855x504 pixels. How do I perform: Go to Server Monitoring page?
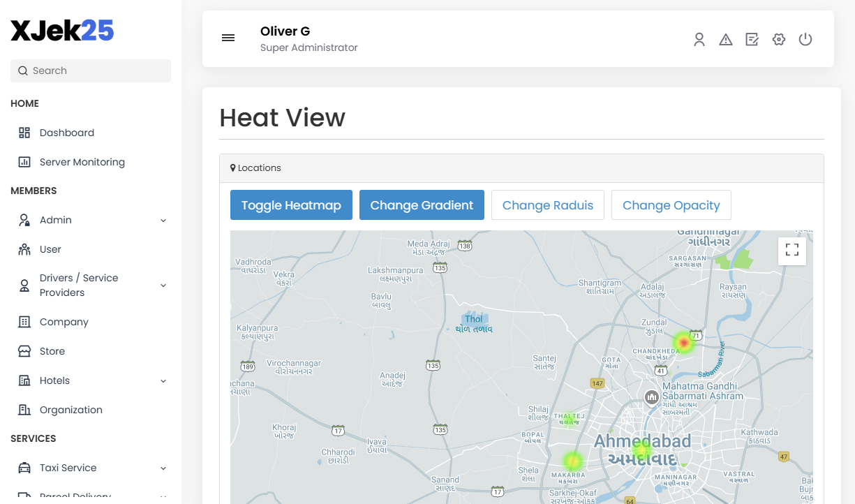(x=82, y=162)
